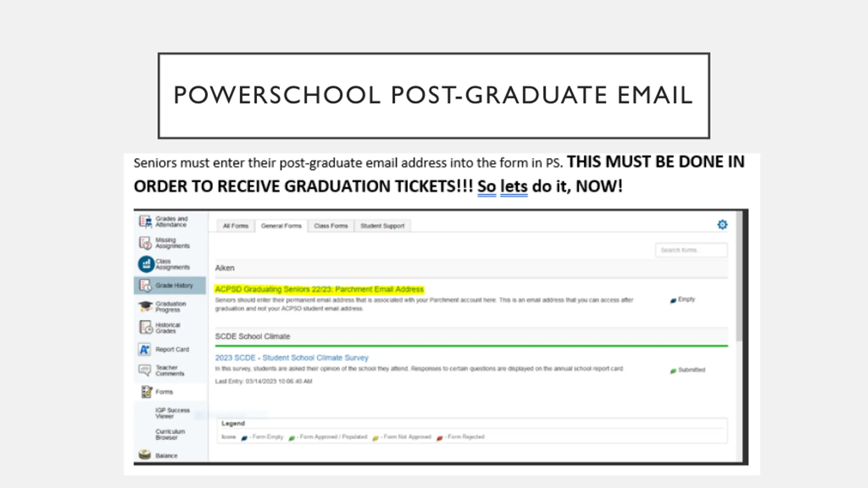
Task: Click Form Approved legend green icon
Action: click(292, 438)
